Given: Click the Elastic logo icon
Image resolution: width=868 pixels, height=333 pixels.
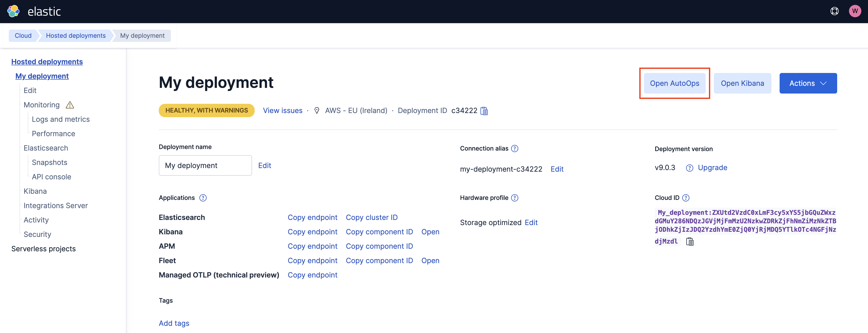Looking at the screenshot, I should click(x=13, y=11).
